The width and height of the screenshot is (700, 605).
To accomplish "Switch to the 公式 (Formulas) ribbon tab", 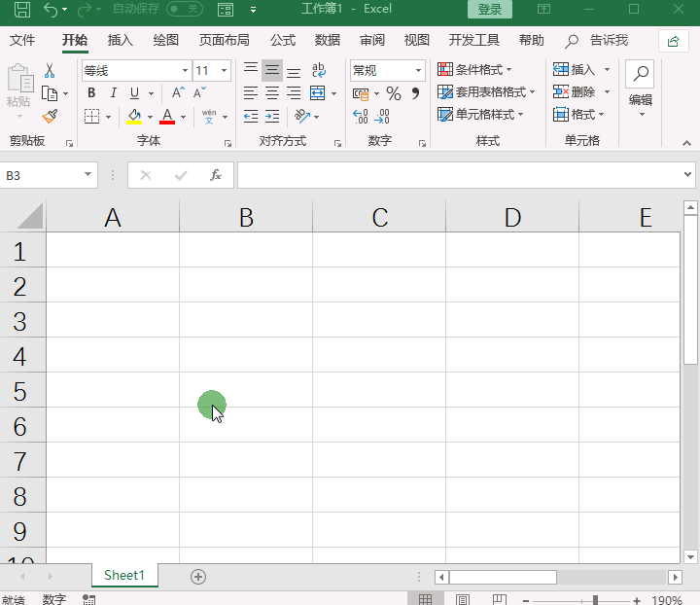I will (282, 40).
